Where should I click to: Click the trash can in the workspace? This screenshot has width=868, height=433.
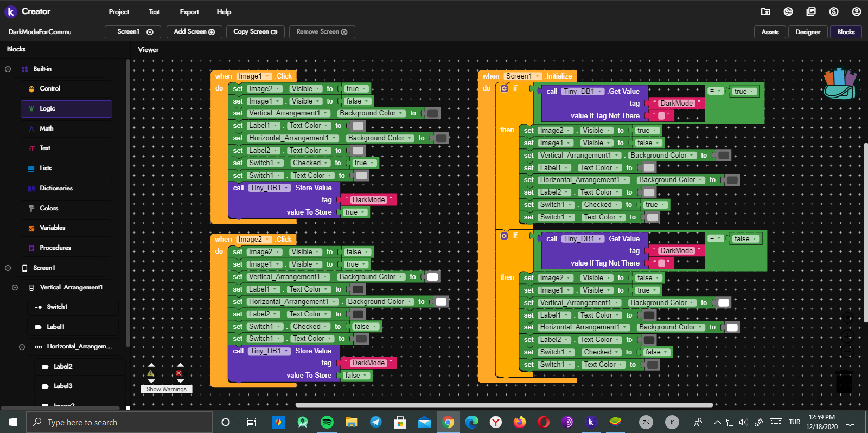pyautogui.click(x=844, y=381)
